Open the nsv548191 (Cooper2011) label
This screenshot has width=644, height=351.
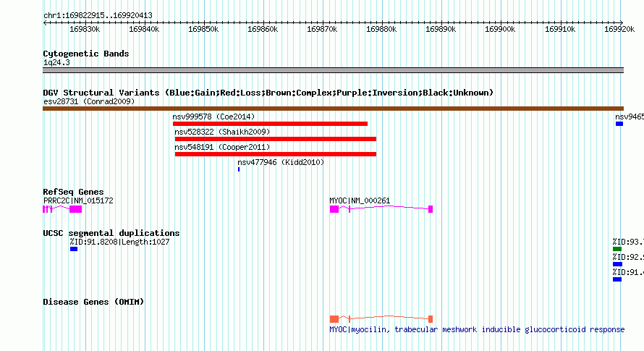click(222, 147)
